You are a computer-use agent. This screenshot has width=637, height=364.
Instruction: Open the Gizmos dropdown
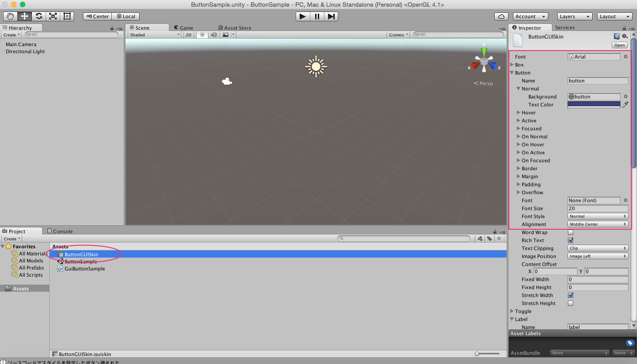coord(398,34)
